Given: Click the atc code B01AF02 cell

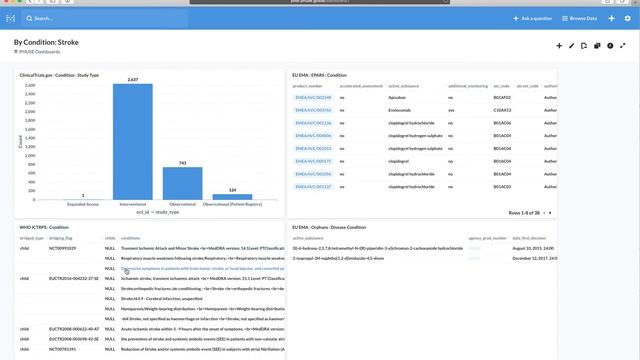Looking at the screenshot, I should click(x=502, y=98).
